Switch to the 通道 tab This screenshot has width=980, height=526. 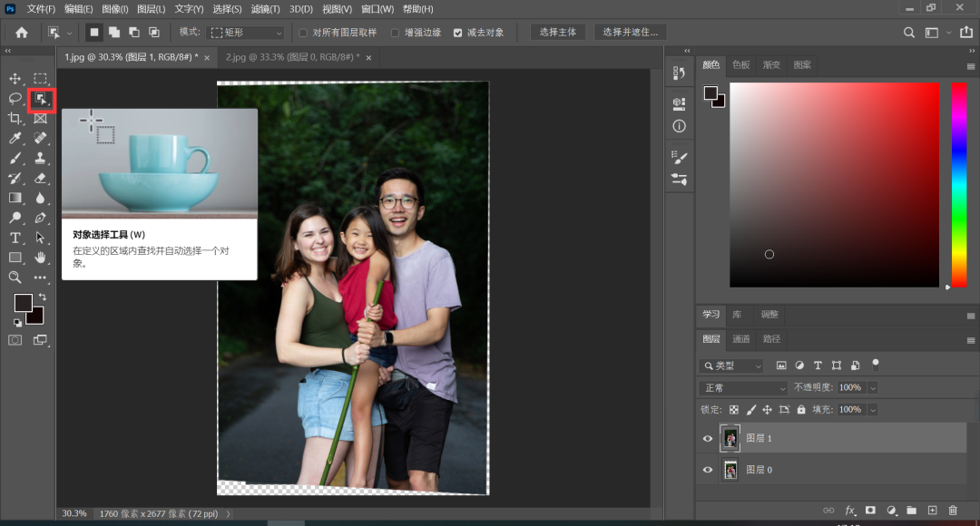click(x=741, y=339)
